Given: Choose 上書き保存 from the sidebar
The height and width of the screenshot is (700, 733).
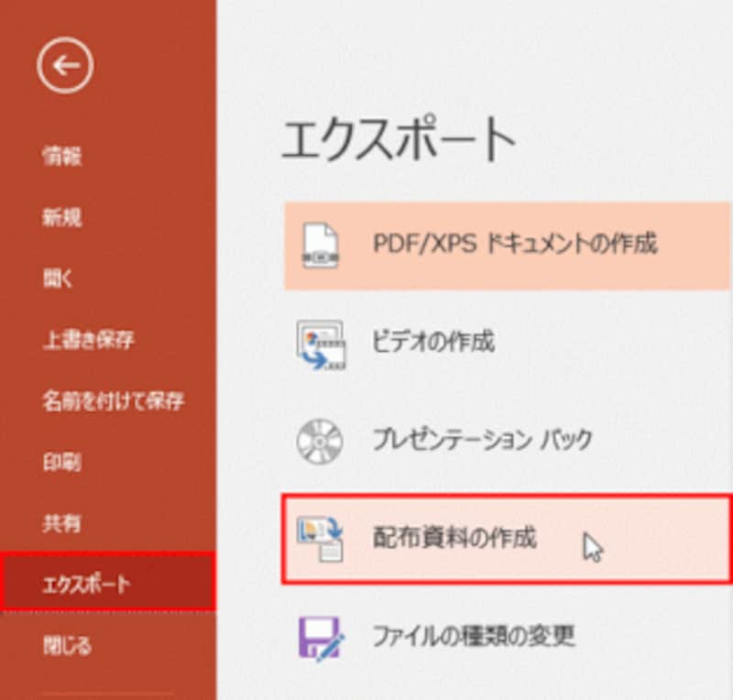Looking at the screenshot, I should point(88,340).
